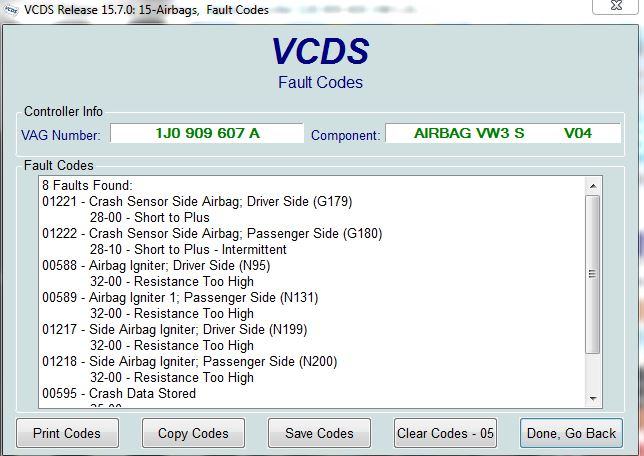This screenshot has width=644, height=456.
Task: Select the '8 Faults Found:' line
Action: coord(87,185)
